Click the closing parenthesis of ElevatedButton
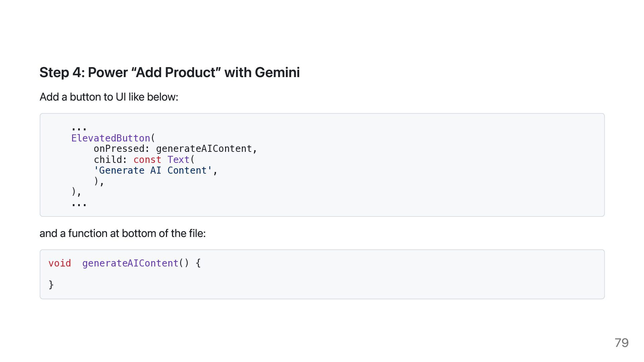 [x=74, y=191]
